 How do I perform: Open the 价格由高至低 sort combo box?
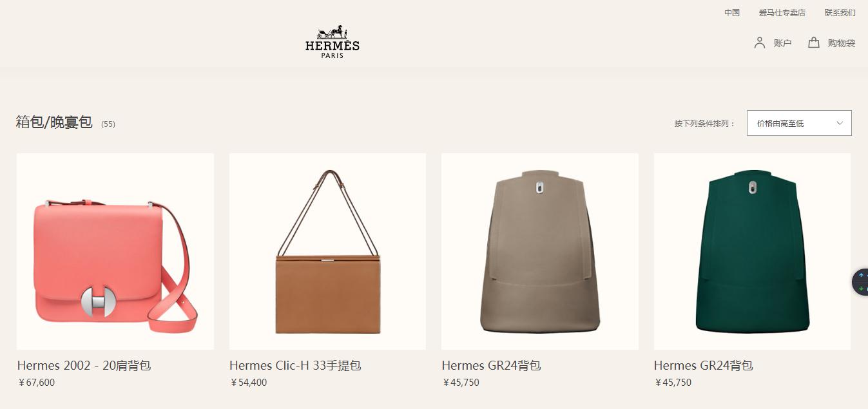click(799, 123)
